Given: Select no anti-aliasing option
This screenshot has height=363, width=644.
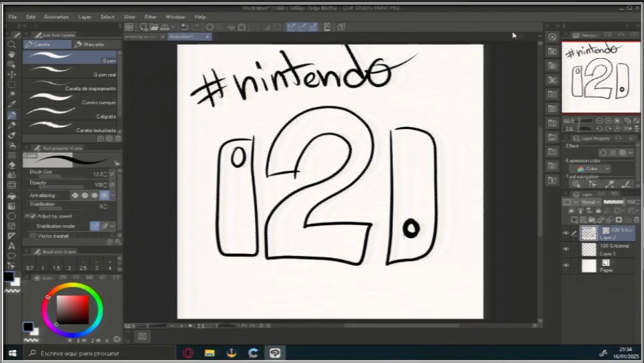Looking at the screenshot, I should coord(75,195).
